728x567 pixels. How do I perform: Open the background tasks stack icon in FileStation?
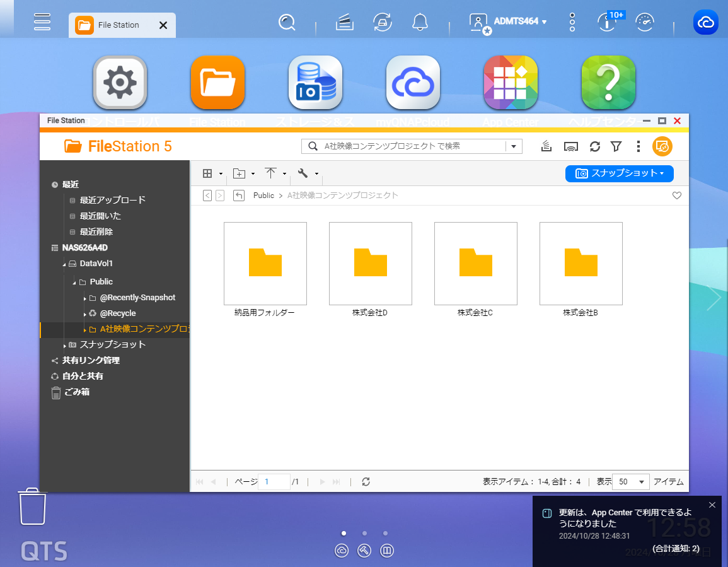tap(546, 146)
